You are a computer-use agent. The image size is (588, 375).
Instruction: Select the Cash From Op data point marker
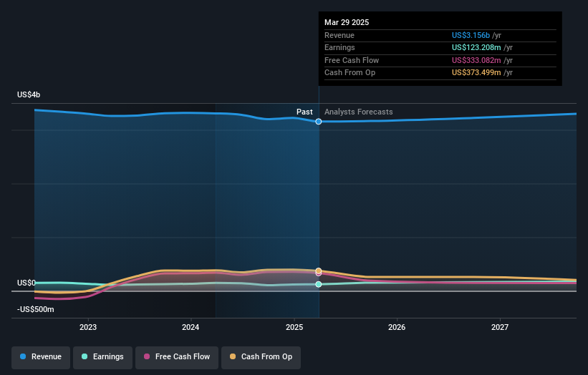click(319, 271)
